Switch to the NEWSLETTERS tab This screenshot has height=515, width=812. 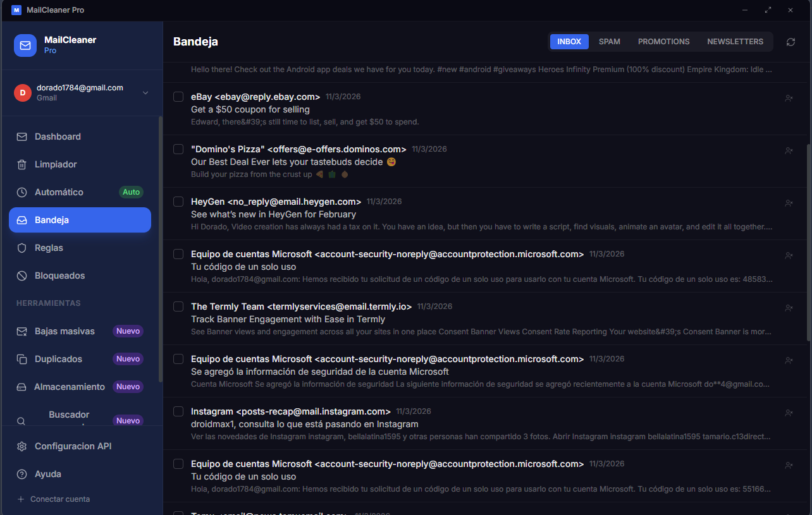point(735,42)
